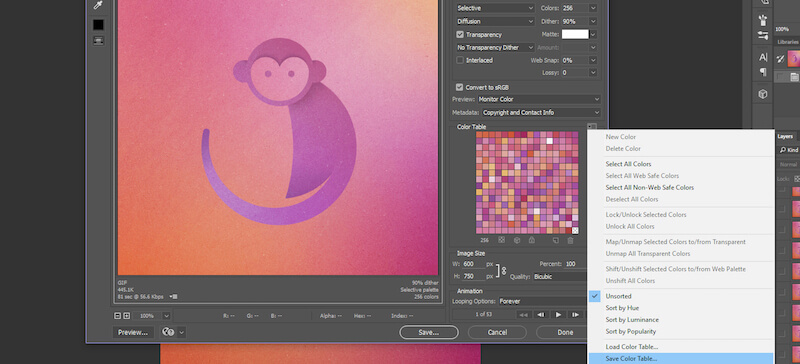This screenshot has width=800, height=364.
Task: Open the Matte dropdown arrow
Action: pos(593,35)
